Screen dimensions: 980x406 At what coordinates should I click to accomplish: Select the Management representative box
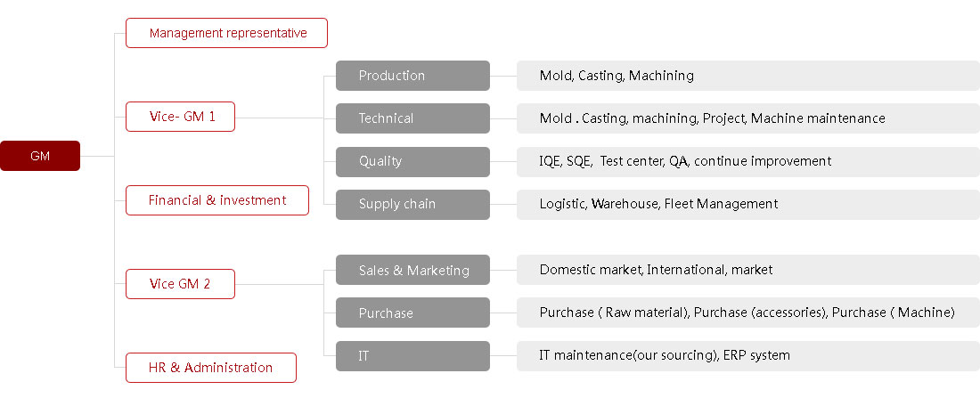pyautogui.click(x=226, y=33)
